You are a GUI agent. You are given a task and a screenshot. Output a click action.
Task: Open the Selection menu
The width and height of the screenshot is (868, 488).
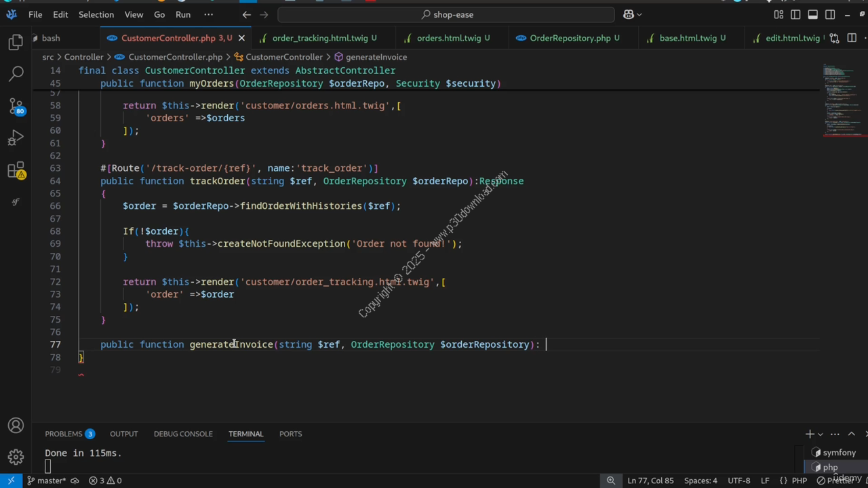pos(96,14)
